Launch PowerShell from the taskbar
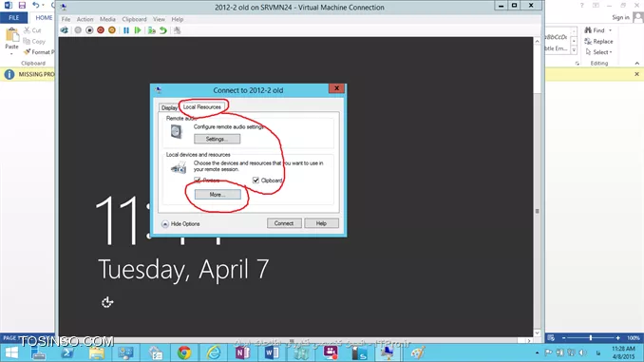Screen dimensions: 644x362 coord(67,352)
